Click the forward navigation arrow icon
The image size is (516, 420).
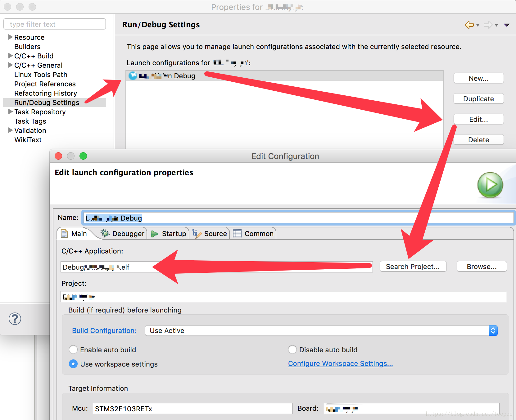488,25
